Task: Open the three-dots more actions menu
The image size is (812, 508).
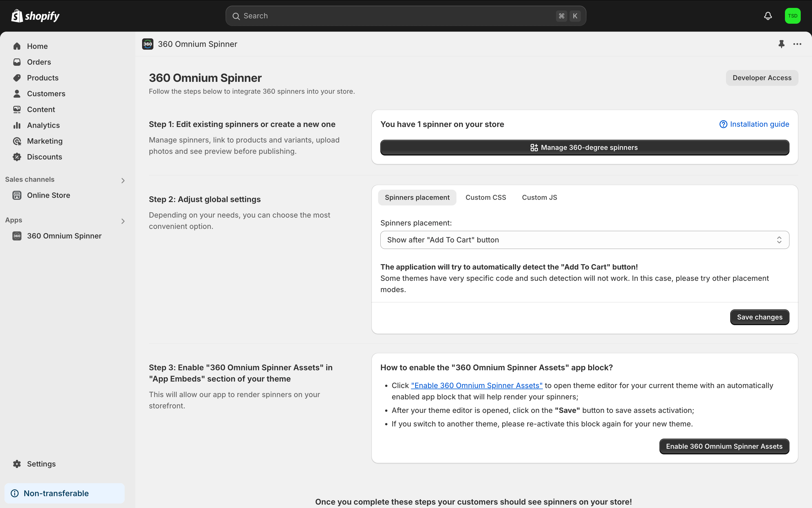Action: coord(797,44)
